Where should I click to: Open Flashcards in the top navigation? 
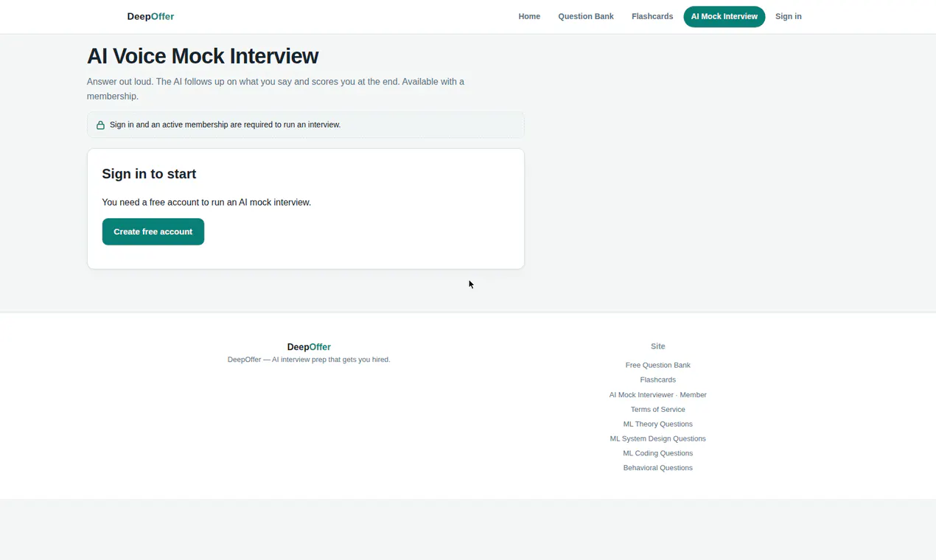point(652,16)
